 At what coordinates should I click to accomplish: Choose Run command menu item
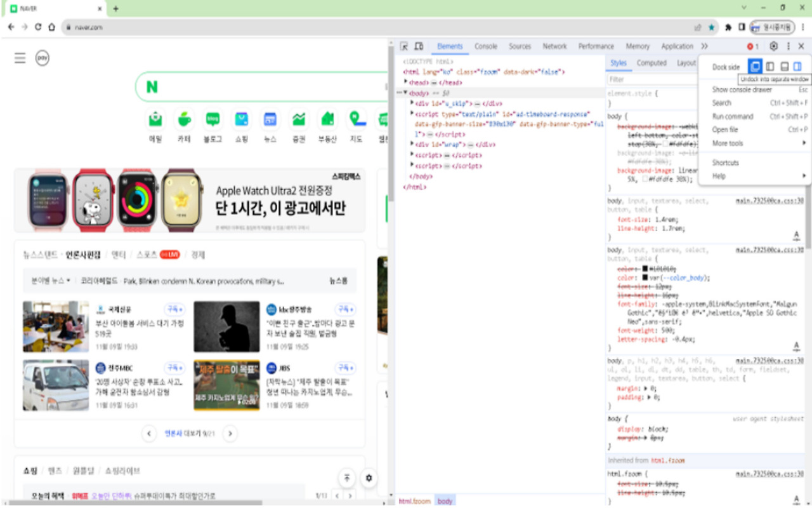(755, 116)
